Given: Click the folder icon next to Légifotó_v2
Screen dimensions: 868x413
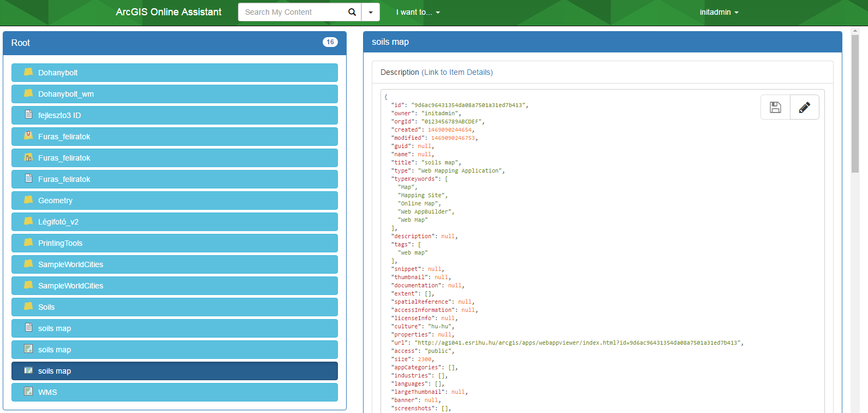Looking at the screenshot, I should coord(28,221).
